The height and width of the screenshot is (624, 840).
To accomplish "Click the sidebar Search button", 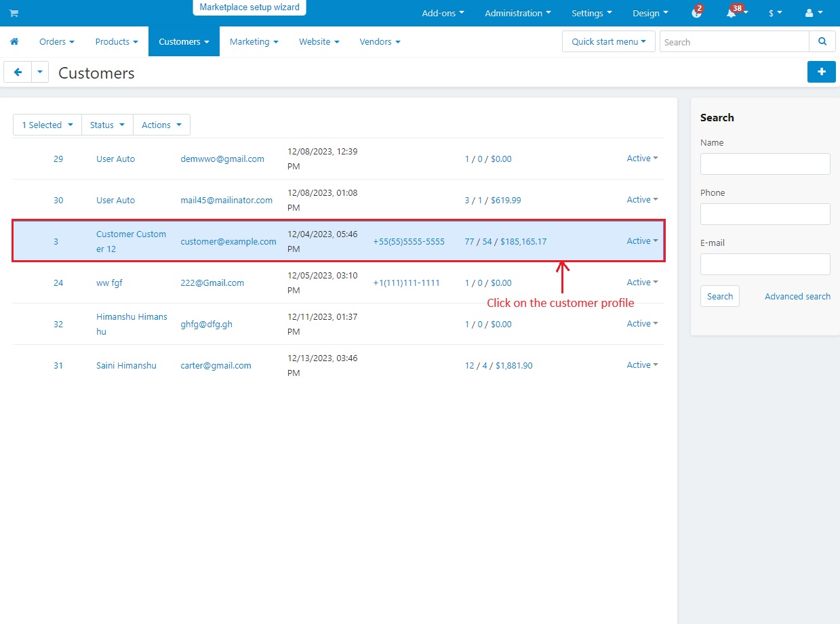I will [x=720, y=296].
